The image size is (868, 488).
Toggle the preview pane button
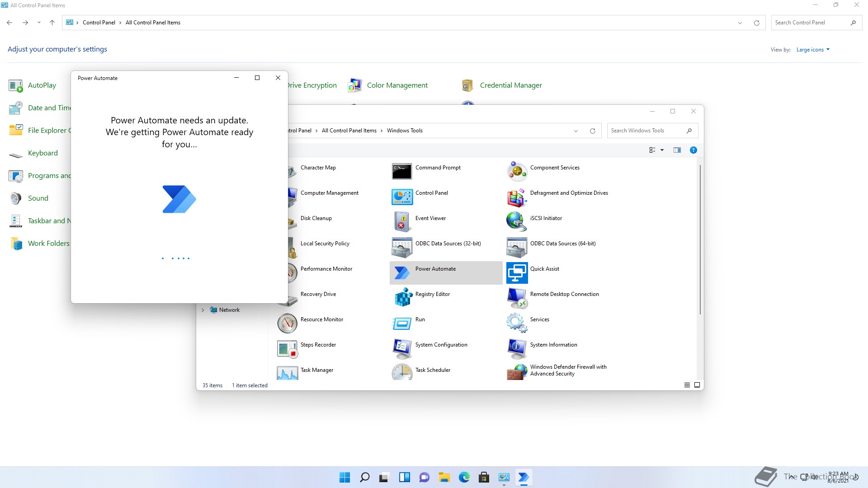(x=677, y=150)
